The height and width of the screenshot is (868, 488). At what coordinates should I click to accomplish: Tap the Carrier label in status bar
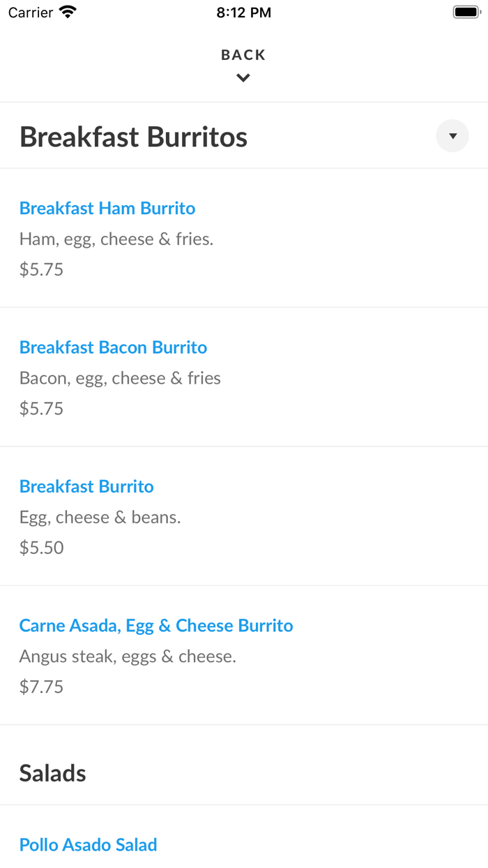[31, 13]
